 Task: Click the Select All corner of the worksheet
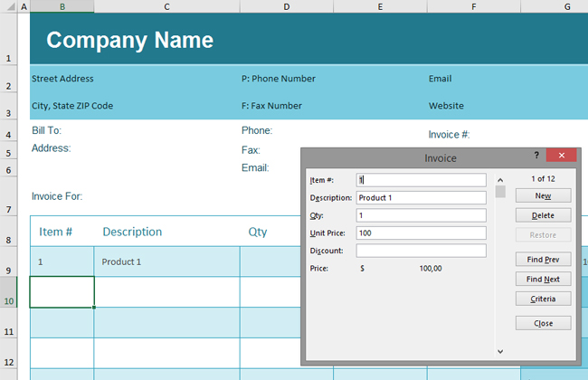pyautogui.click(x=9, y=6)
